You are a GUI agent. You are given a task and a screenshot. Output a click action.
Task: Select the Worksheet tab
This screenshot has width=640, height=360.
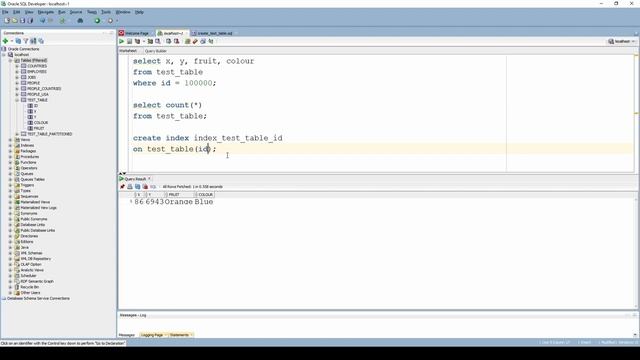(128, 51)
